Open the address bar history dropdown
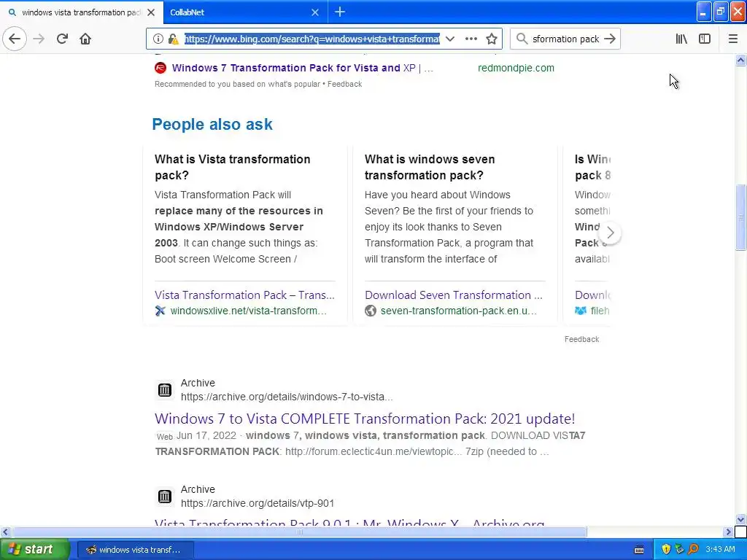Image resolution: width=747 pixels, height=560 pixels. (449, 39)
